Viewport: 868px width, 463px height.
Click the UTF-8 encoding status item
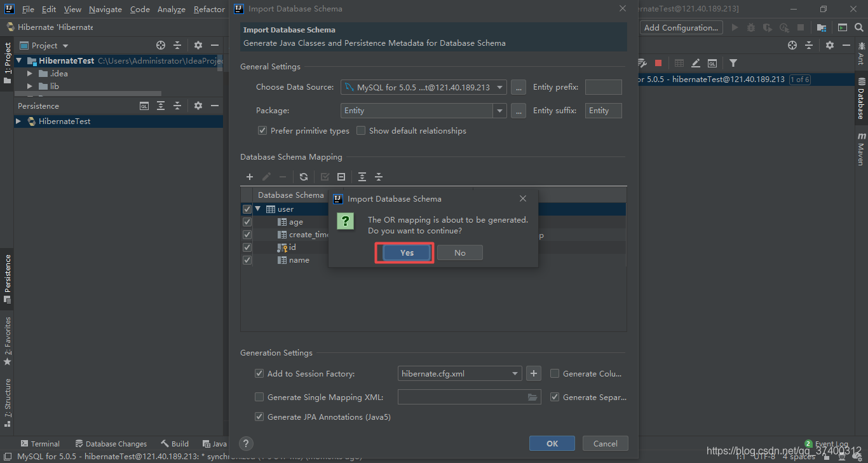point(764,457)
